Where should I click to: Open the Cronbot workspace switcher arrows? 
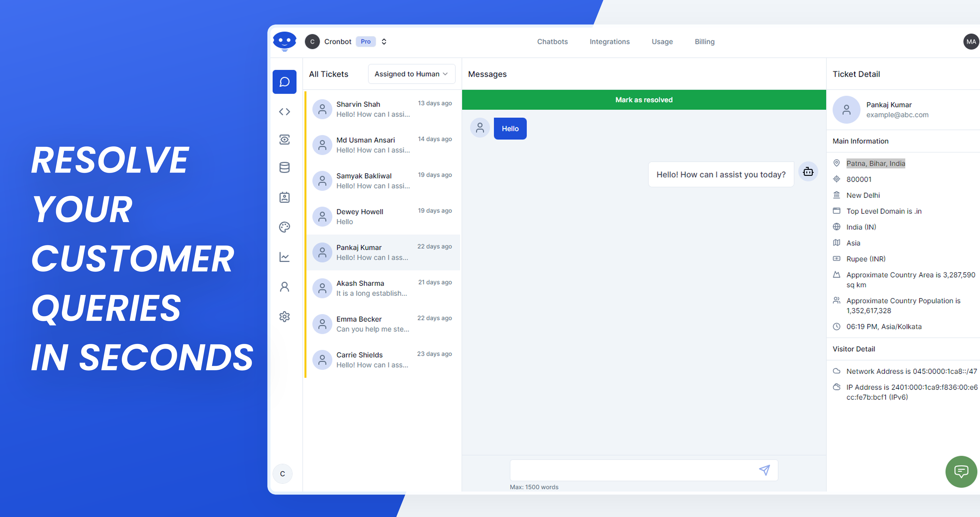[384, 41]
